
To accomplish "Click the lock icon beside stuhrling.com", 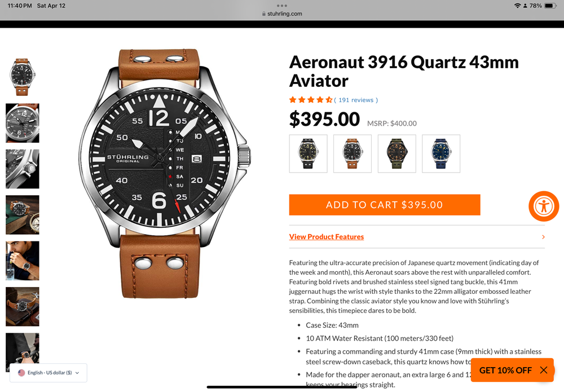I will (263, 14).
